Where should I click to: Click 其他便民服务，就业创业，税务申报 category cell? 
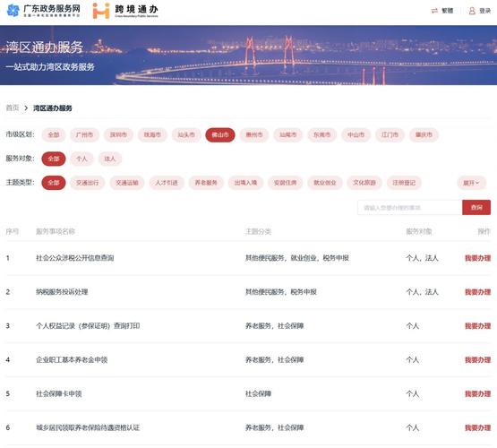coord(297,258)
